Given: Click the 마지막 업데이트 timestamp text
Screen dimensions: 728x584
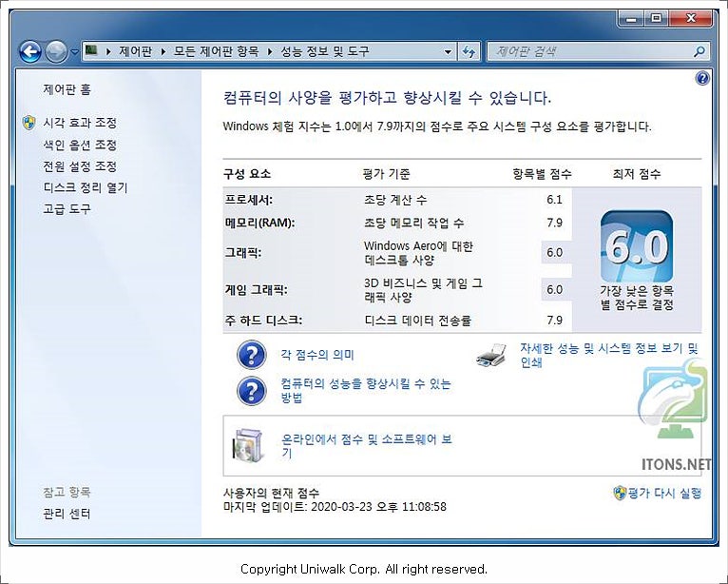Looking at the screenshot, I should pos(335,506).
